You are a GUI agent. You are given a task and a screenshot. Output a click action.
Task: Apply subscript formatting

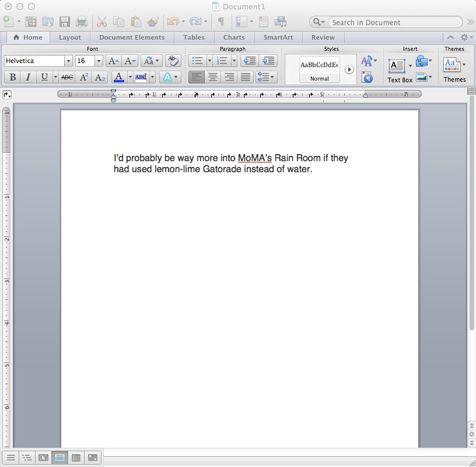point(100,77)
